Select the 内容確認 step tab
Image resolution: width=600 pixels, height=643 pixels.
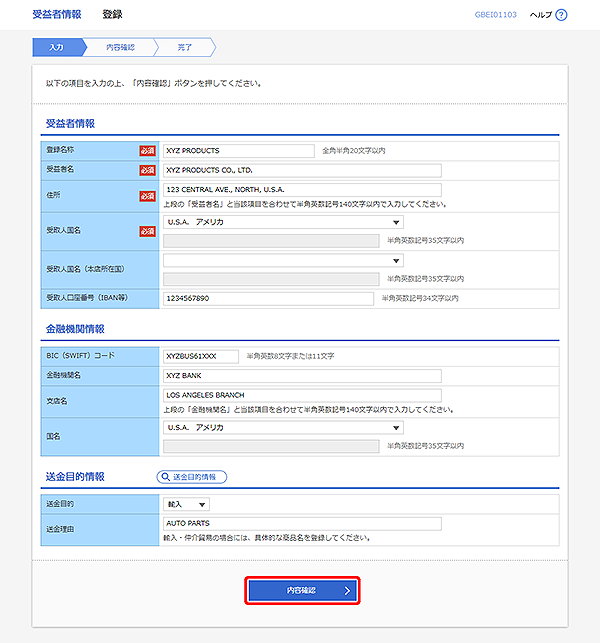[x=119, y=47]
